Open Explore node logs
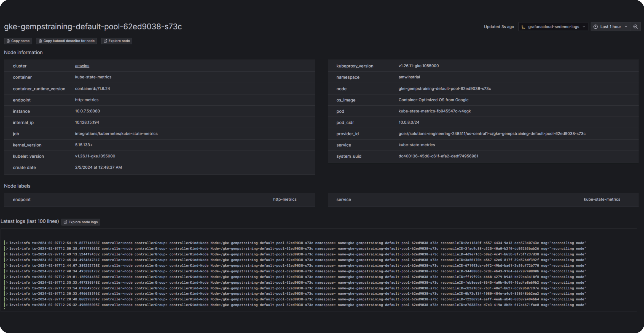644x333 pixels. (81, 222)
